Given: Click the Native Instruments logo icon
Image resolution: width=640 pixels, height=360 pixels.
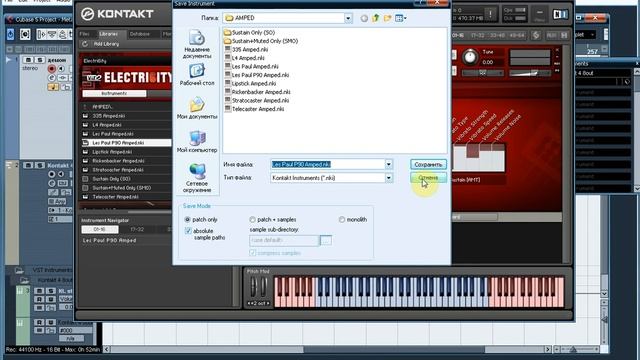Looking at the screenshot, I should 560,14.
